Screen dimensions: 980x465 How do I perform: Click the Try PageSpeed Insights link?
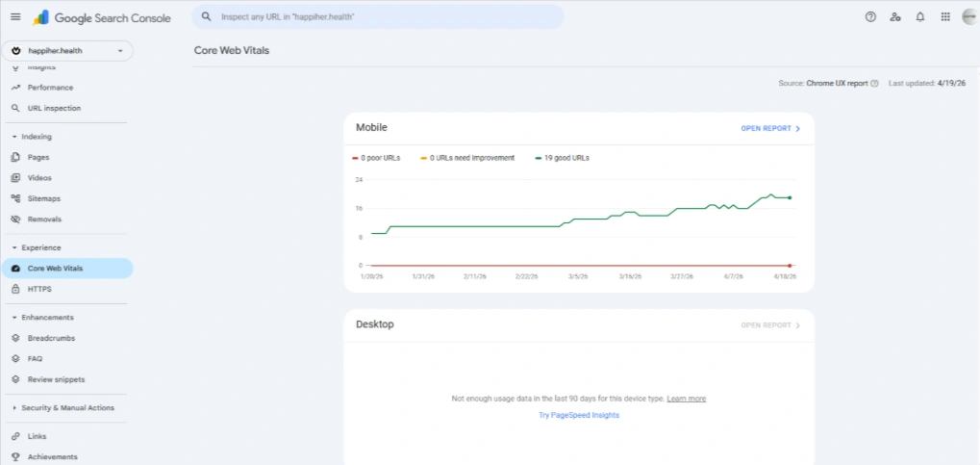tap(579, 415)
